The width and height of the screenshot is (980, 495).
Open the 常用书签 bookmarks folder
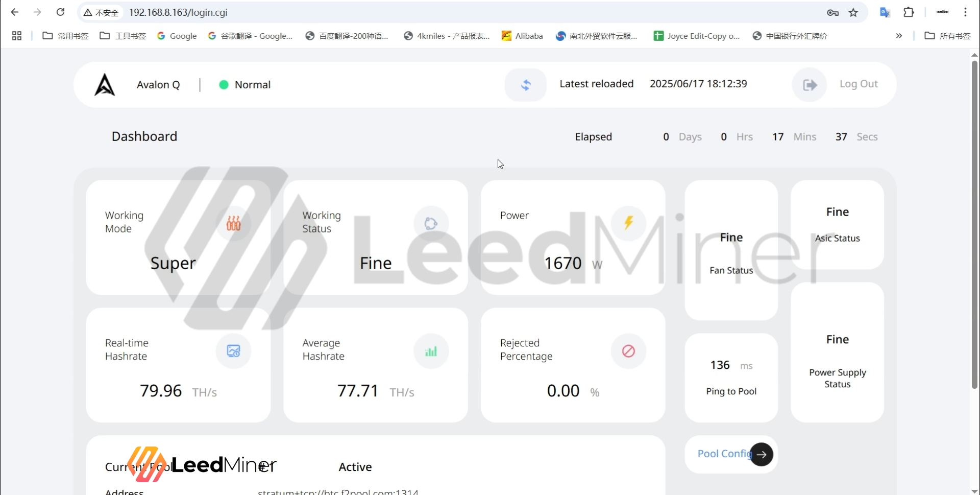(65, 36)
